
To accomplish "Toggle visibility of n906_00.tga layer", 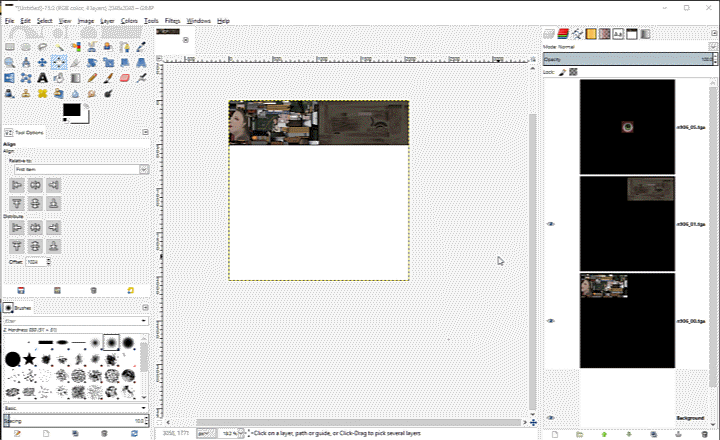I will (x=550, y=321).
